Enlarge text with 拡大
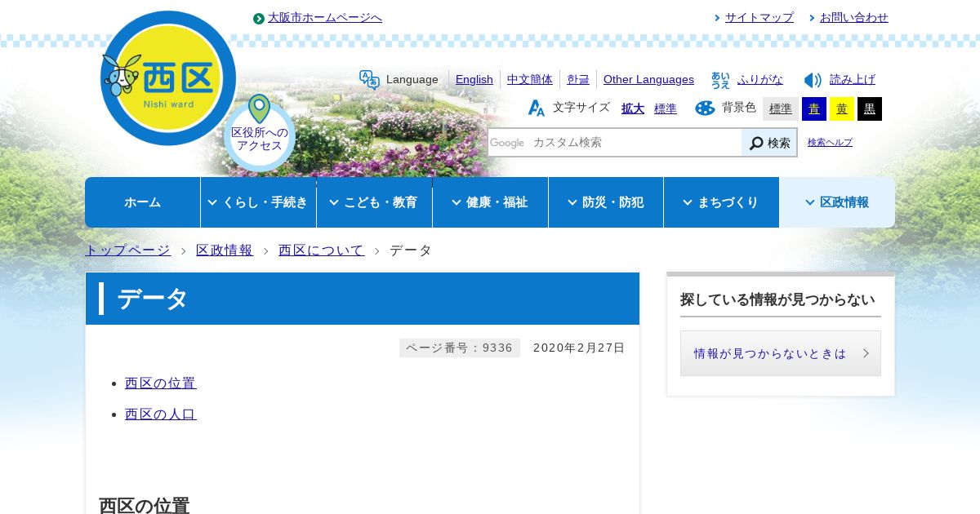Screen dimensions: 980x514 pos(633,109)
